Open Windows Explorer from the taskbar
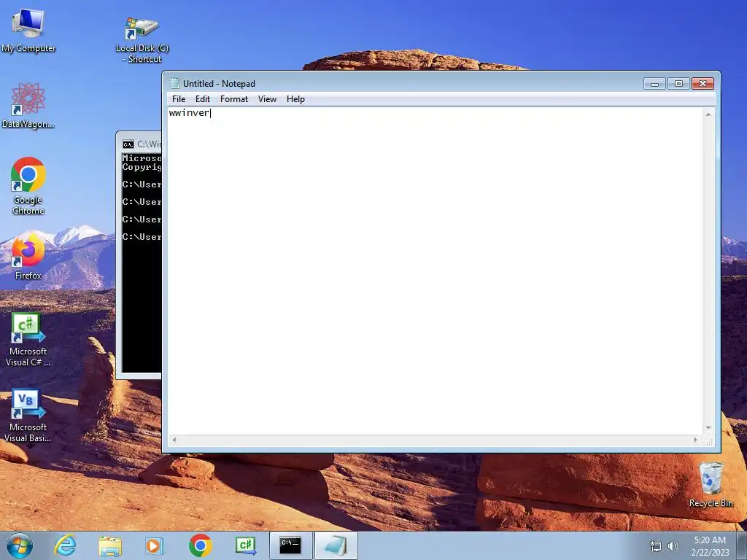The width and height of the screenshot is (747, 560). pyautogui.click(x=110, y=545)
